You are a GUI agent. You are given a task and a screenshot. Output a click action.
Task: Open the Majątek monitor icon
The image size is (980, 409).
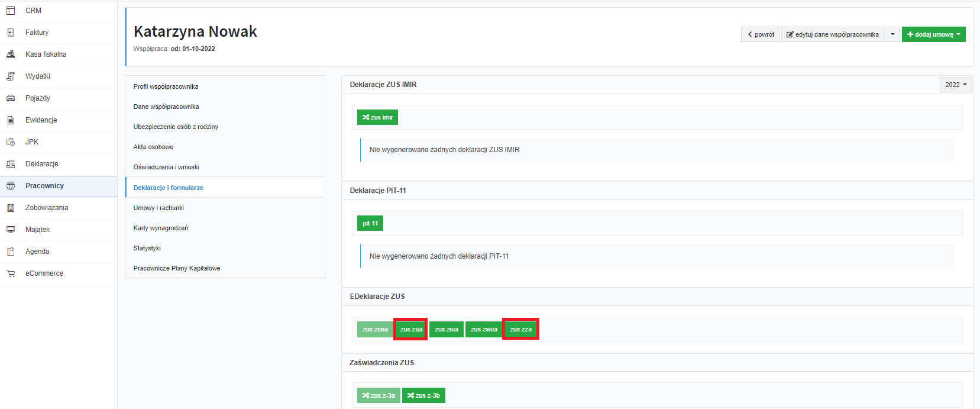pos(11,230)
